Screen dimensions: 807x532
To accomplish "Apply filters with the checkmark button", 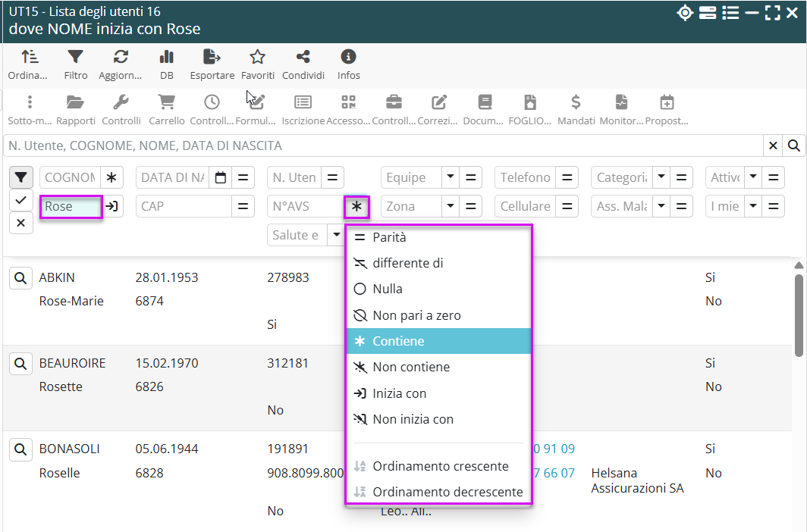I will pos(21,200).
